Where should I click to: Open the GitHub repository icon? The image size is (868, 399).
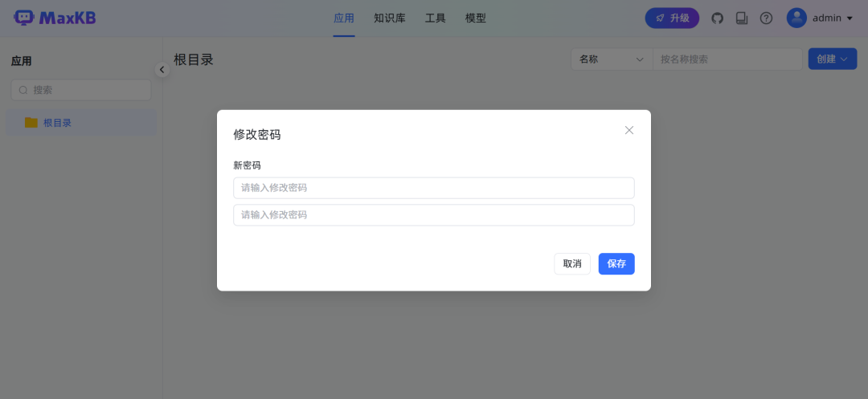click(x=718, y=18)
